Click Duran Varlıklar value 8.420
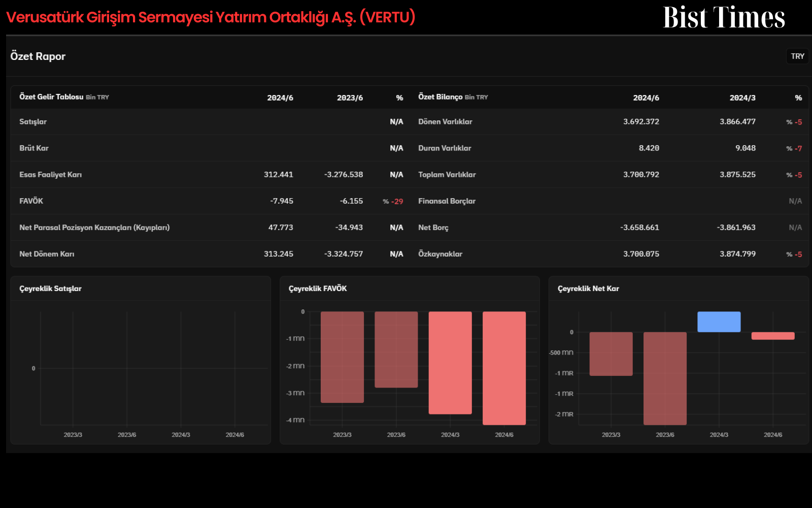This screenshot has height=508, width=812. coord(649,148)
